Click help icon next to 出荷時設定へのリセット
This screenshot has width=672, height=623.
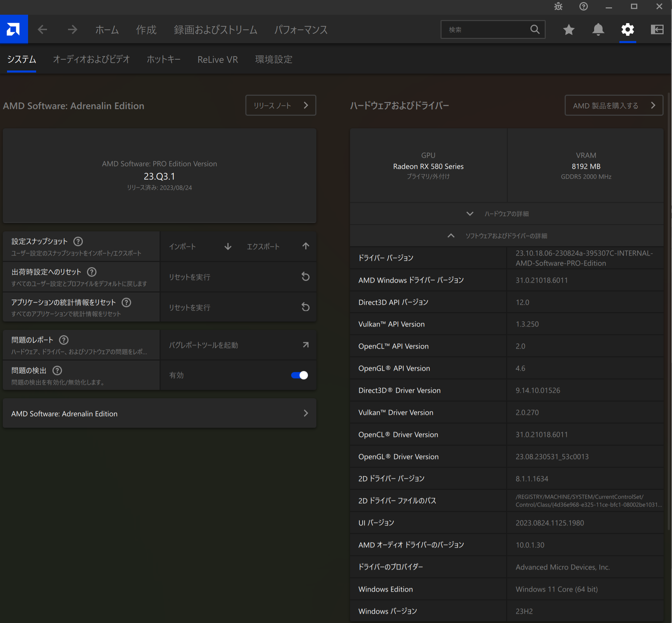click(92, 272)
